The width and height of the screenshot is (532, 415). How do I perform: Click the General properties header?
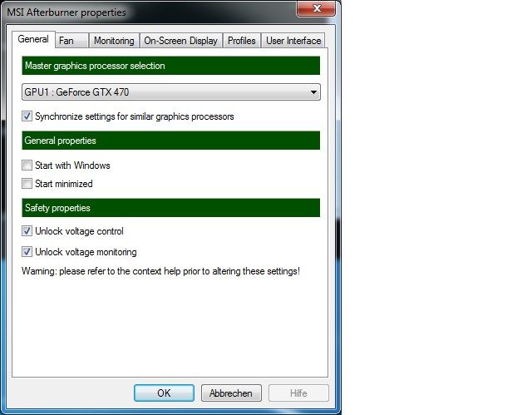click(171, 141)
